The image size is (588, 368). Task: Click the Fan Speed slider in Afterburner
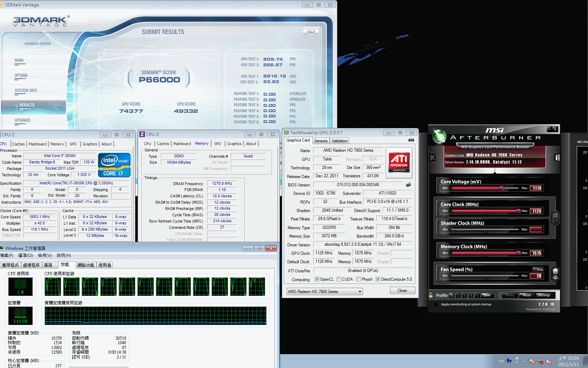pyautogui.click(x=485, y=276)
